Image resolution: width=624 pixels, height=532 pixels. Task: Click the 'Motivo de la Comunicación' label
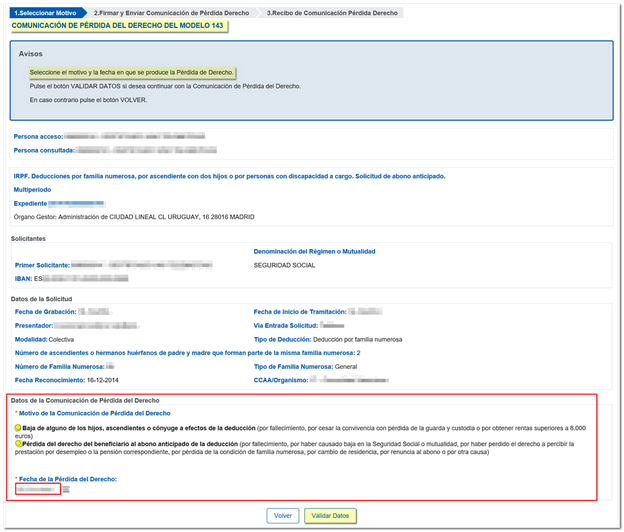point(93,412)
